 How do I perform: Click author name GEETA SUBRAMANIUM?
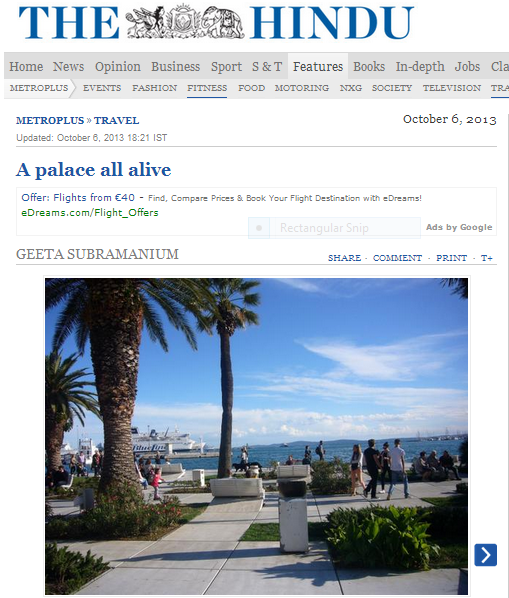[x=97, y=254]
